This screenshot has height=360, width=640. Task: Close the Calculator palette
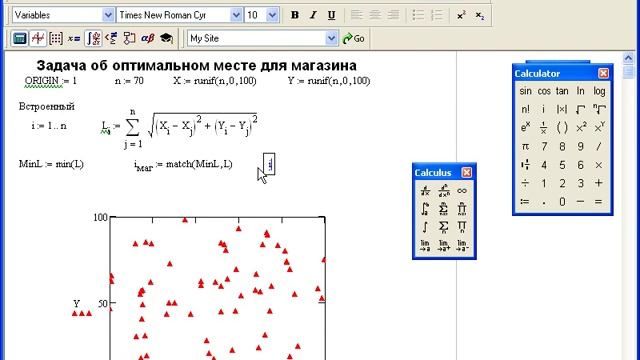click(603, 73)
